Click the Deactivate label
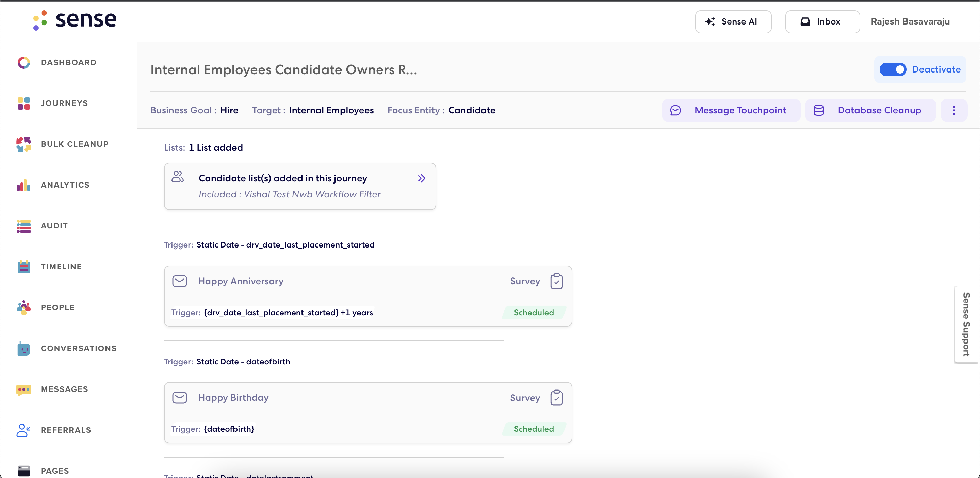This screenshot has width=980, height=478. pyautogui.click(x=936, y=70)
